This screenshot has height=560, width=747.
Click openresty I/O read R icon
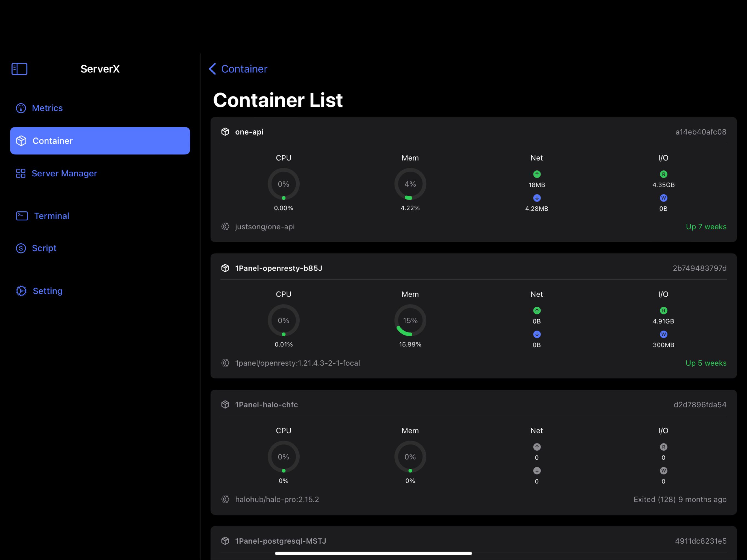point(664,311)
